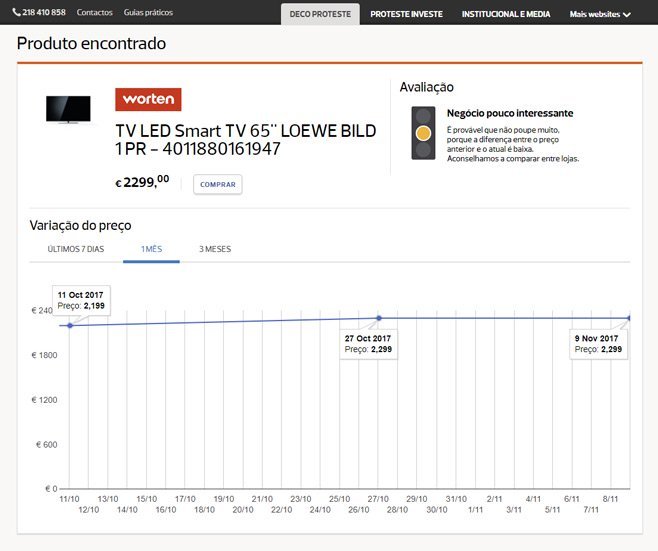Select the 1 MÊS price tab
The width and height of the screenshot is (658, 551).
[x=151, y=249]
